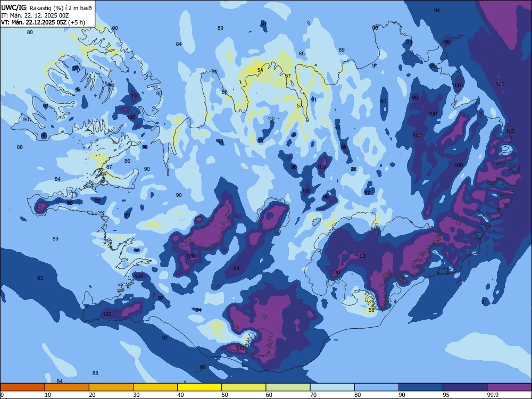Image resolution: width=532 pixels, height=399 pixels.
Task: Click the medium blue 80–90 legend swatch
Action: click(377, 387)
